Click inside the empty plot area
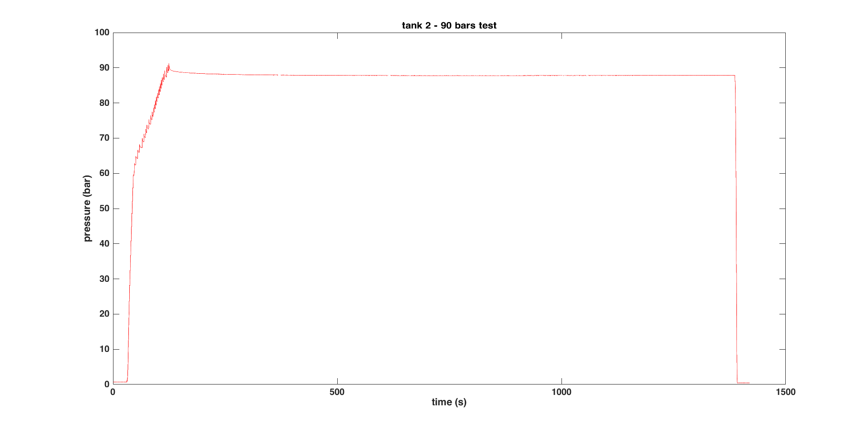This screenshot has height=432, width=868. pyautogui.click(x=452, y=226)
